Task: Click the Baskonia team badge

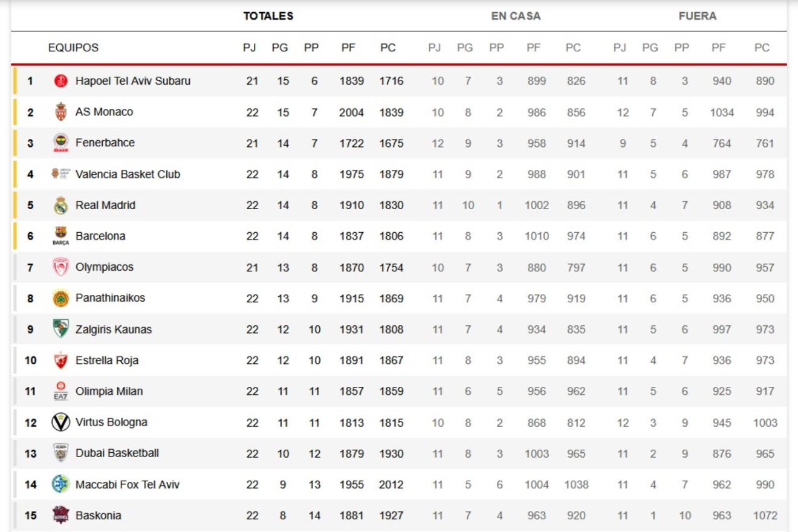Action: pos(61,515)
